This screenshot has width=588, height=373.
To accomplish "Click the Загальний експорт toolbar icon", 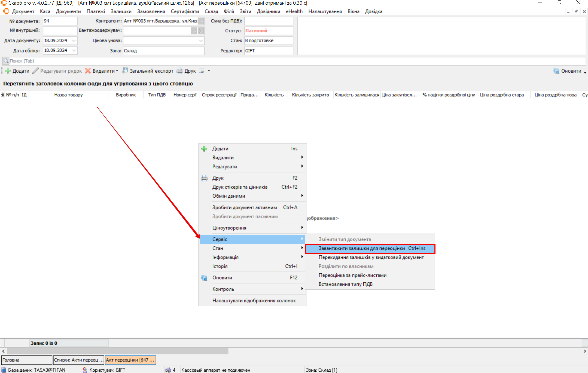I will click(125, 71).
